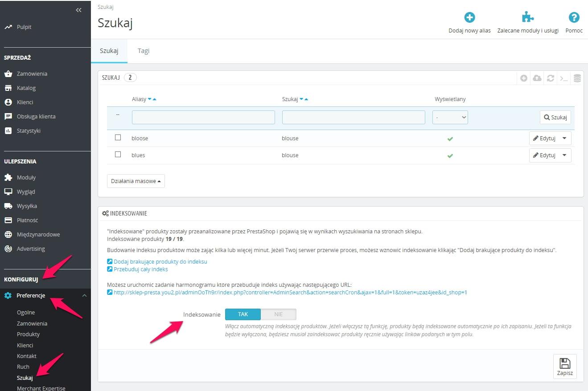
Task: Click the database icon in panel header
Action: click(577, 78)
